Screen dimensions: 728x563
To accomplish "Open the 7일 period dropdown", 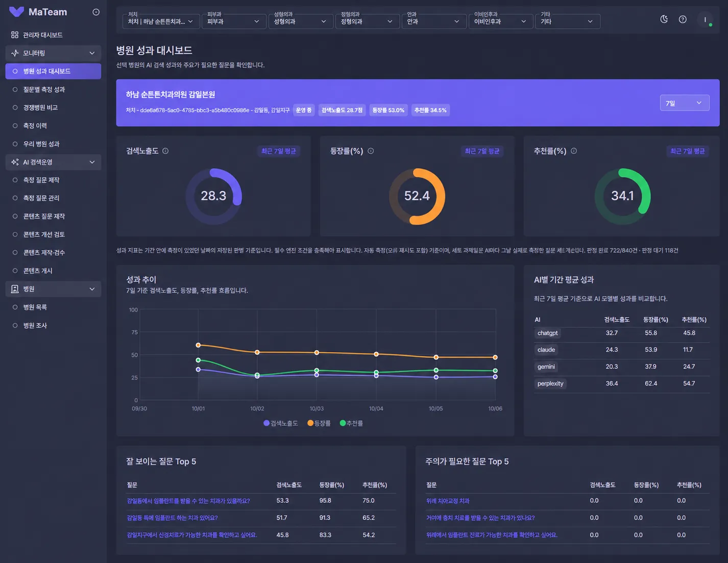I will click(685, 103).
